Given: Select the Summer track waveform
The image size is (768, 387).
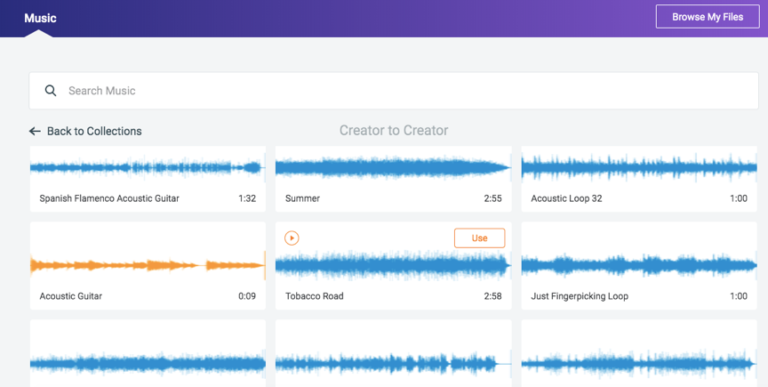Looking at the screenshot, I should click(x=393, y=168).
